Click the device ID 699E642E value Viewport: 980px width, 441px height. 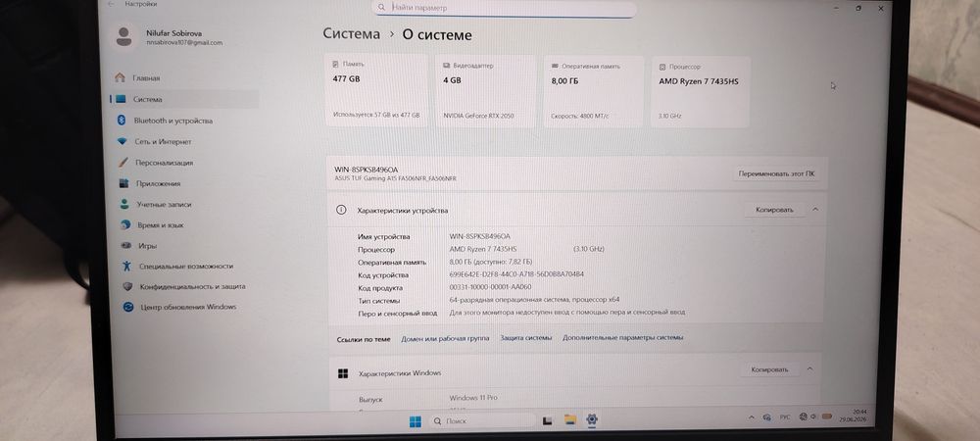(516, 274)
